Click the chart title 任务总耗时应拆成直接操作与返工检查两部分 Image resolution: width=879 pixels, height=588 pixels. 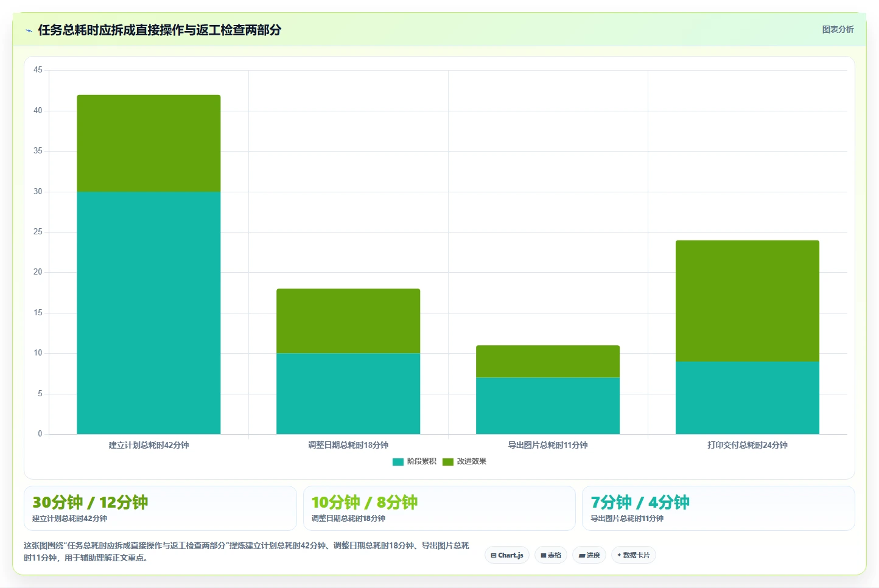click(x=159, y=30)
